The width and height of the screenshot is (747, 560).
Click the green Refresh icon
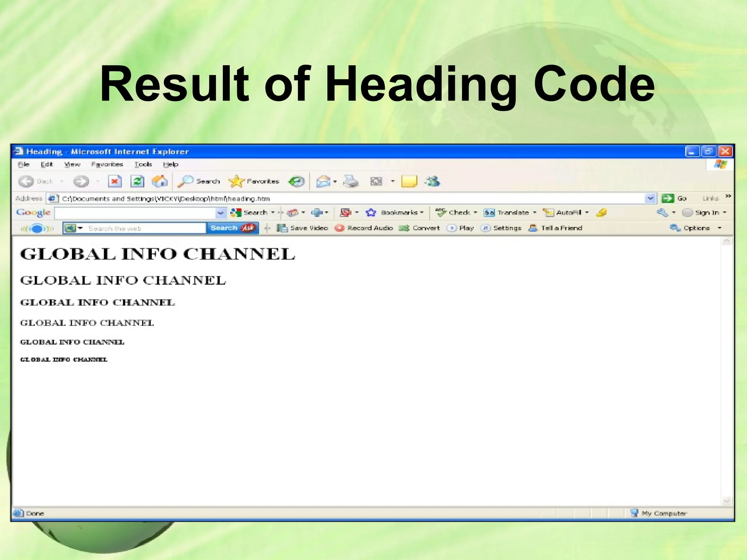pos(138,181)
